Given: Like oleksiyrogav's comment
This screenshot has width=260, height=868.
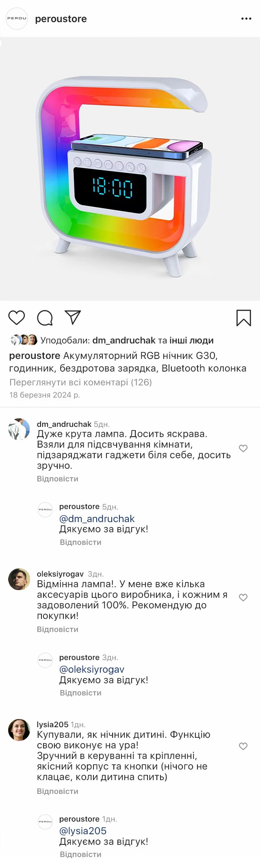Looking at the screenshot, I should tap(243, 597).
